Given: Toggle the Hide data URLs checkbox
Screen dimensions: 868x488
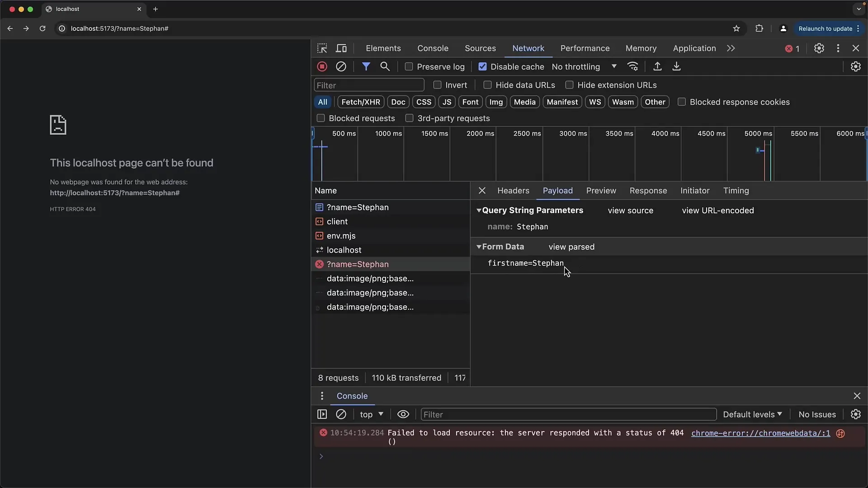Looking at the screenshot, I should click(x=488, y=84).
